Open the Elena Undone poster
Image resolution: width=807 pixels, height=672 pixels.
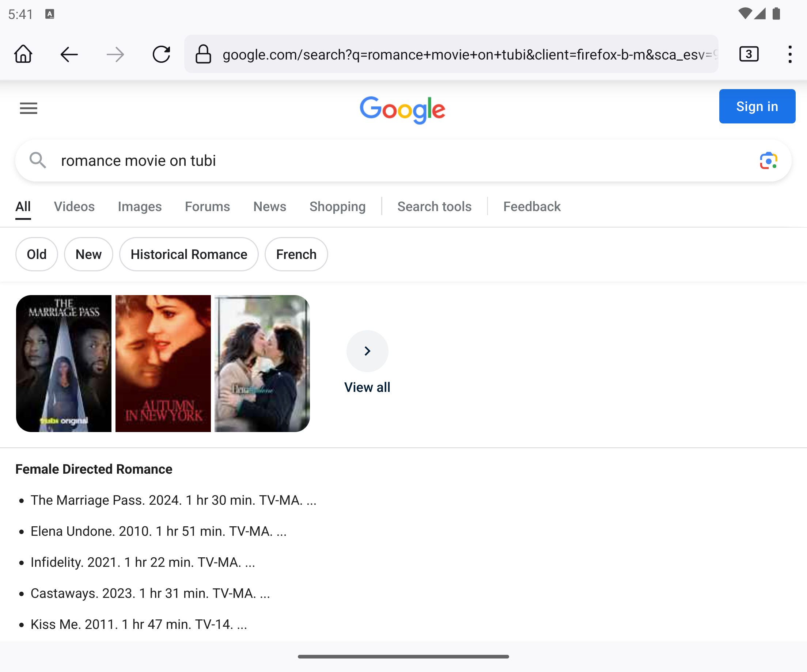click(262, 363)
